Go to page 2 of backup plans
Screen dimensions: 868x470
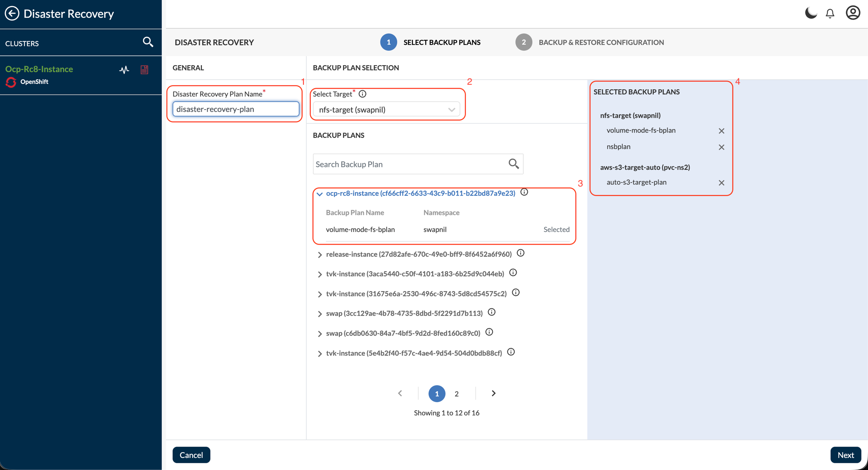tap(456, 394)
